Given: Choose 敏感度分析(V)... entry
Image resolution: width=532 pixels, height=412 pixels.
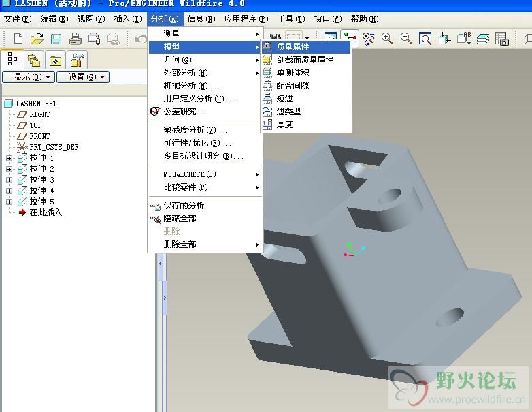Looking at the screenshot, I should click(205, 130).
